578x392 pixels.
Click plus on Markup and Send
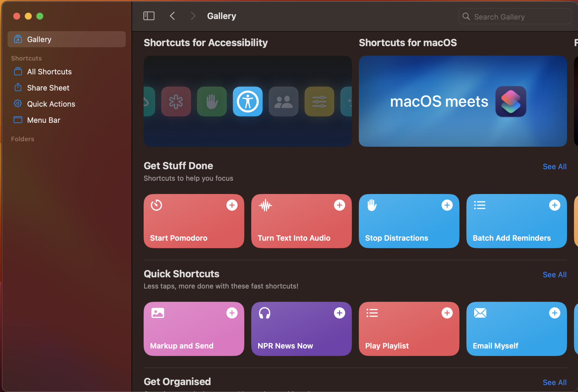(x=232, y=313)
